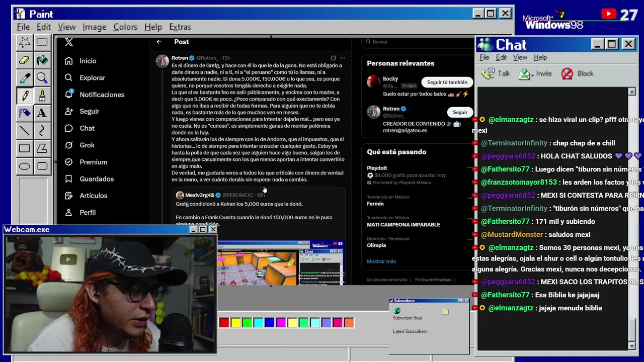
Task: Open the Paint Image menu
Action: pos(94,27)
